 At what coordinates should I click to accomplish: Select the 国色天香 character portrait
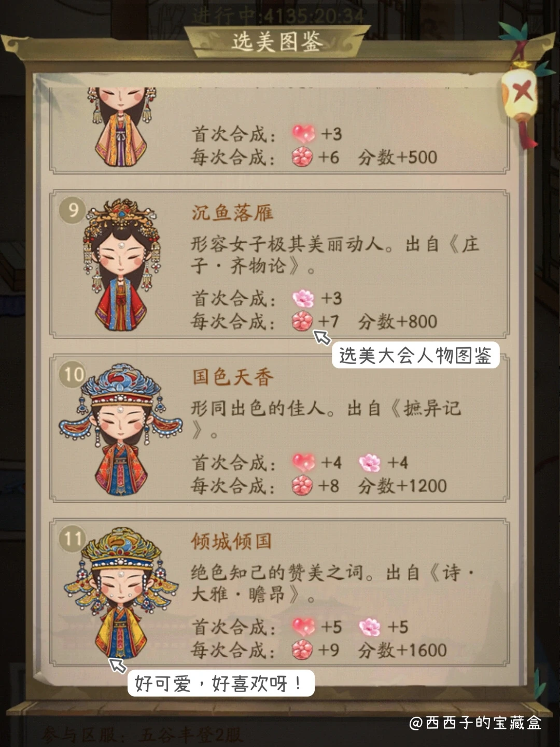pyautogui.click(x=121, y=430)
